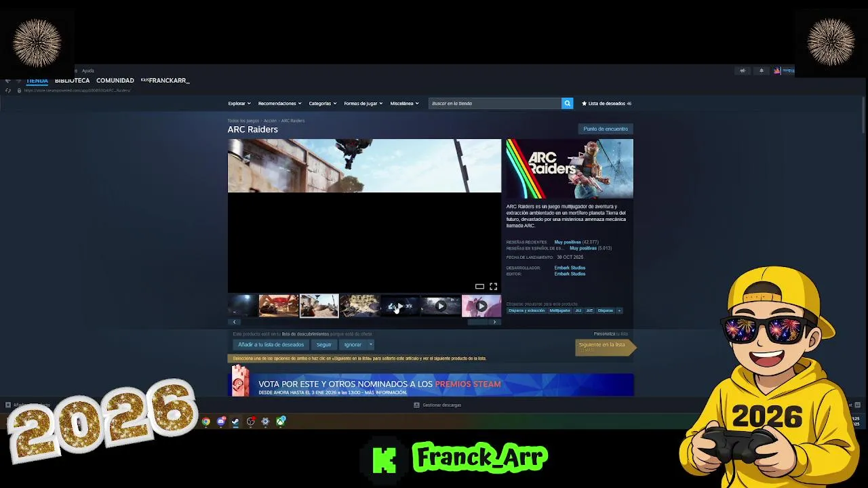Click the Disparos y extracción tag
868x488 pixels.
(526, 310)
